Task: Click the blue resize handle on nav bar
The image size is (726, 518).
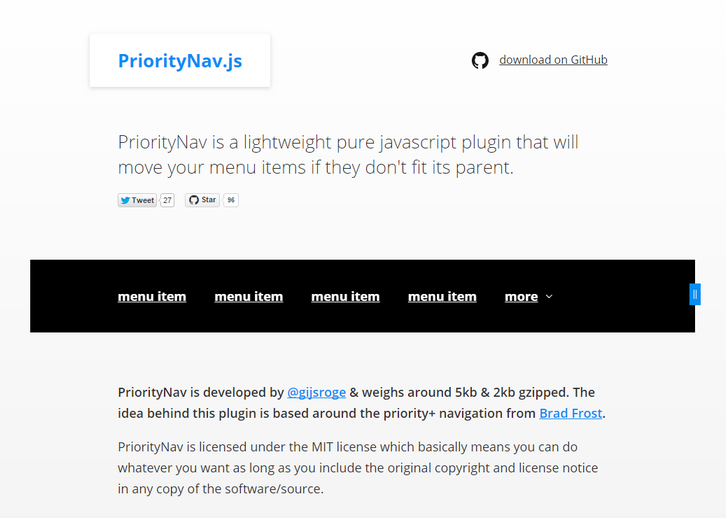Action: [695, 294]
